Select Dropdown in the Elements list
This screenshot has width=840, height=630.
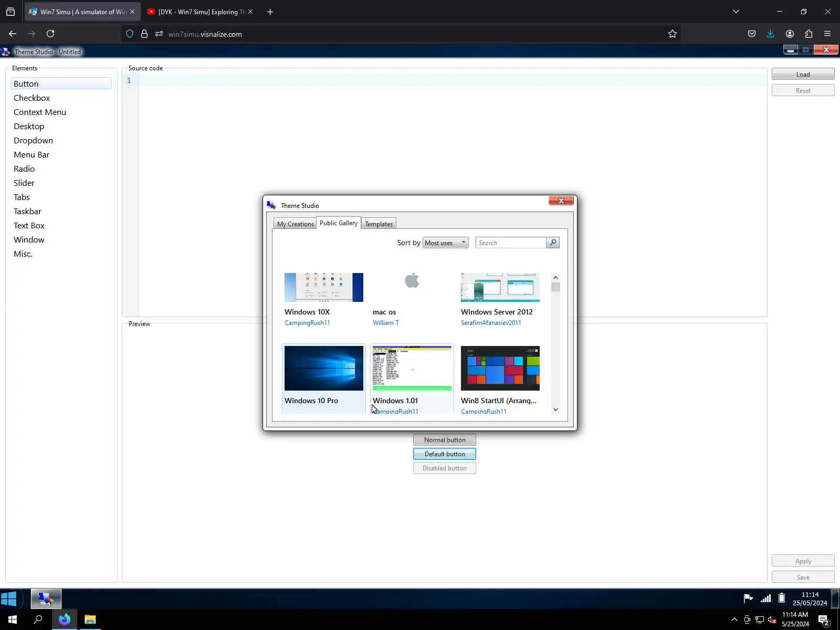point(61,140)
